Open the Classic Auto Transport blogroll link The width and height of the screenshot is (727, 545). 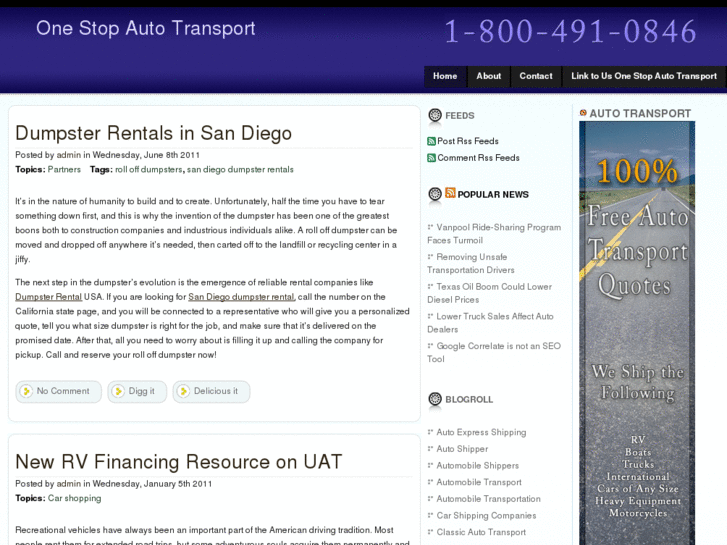coord(481,533)
